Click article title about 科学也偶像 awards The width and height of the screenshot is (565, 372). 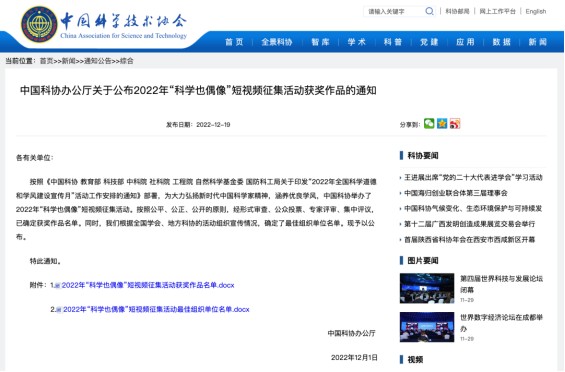pos(198,90)
